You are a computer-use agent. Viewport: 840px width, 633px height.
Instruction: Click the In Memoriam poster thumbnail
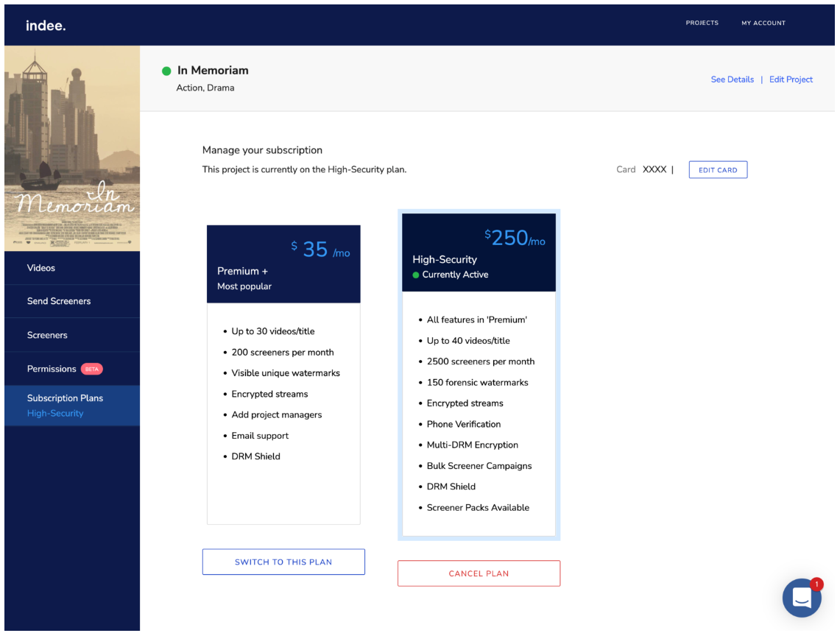click(72, 149)
